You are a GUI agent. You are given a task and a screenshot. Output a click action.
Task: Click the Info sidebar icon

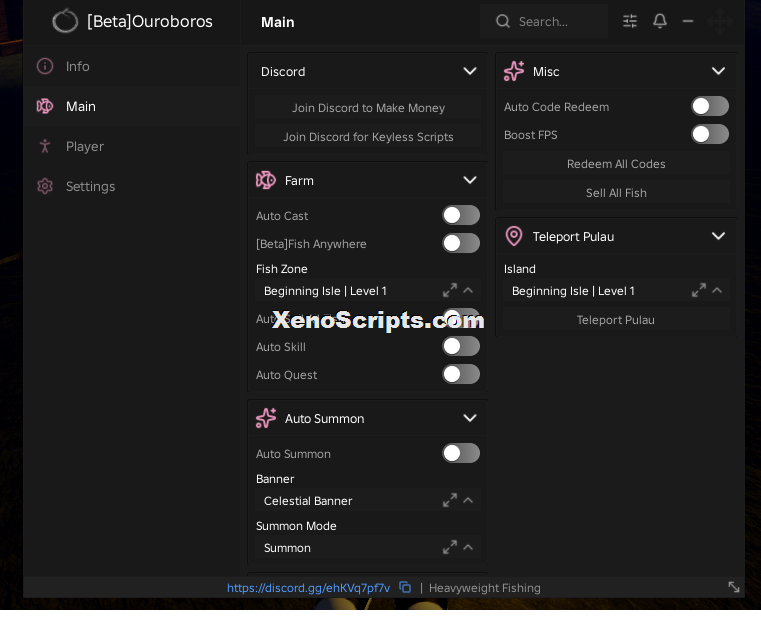tap(45, 66)
